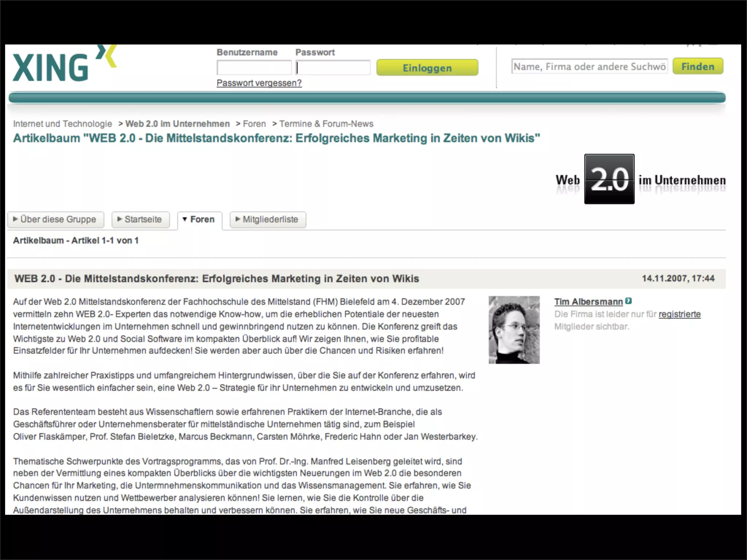Viewport: 747px width, 560px height.
Task: Click the XING logo
Action: 65,63
